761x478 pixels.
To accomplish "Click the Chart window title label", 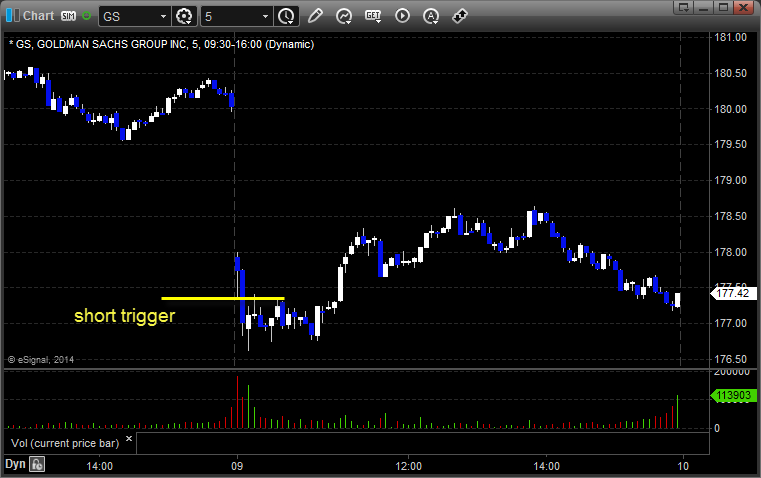I will pos(38,16).
